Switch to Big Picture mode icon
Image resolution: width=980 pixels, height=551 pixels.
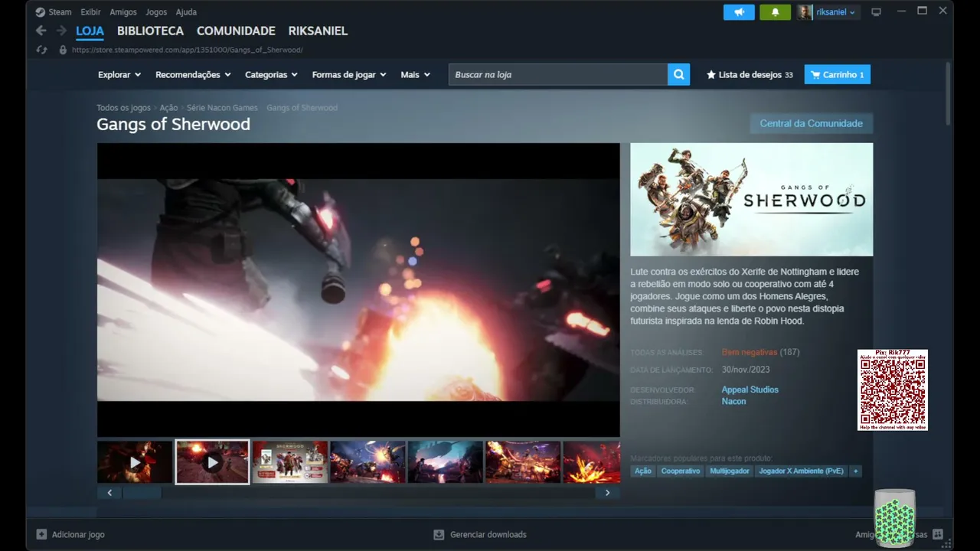(x=876, y=12)
